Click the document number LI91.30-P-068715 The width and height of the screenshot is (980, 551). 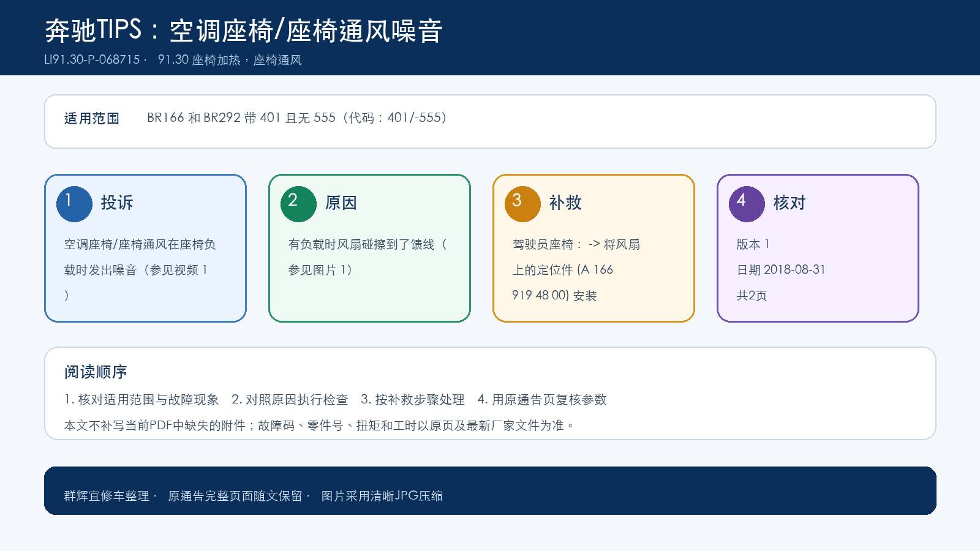click(x=92, y=60)
